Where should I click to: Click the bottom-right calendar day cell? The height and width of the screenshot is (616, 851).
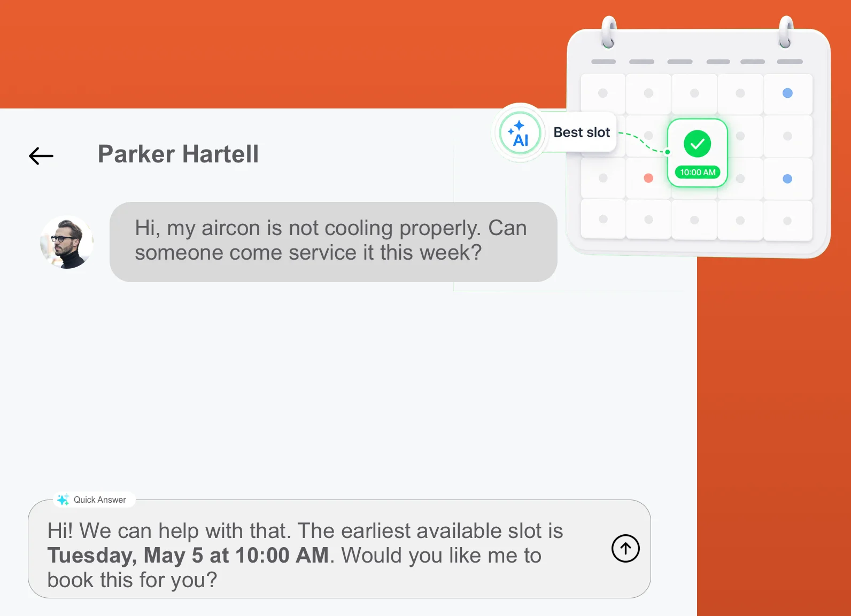click(788, 221)
